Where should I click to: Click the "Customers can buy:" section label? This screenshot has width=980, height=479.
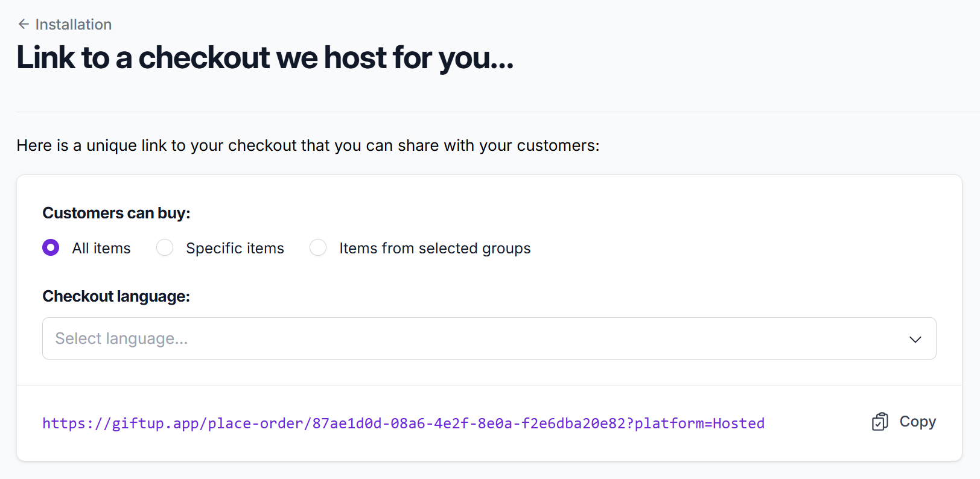116,213
